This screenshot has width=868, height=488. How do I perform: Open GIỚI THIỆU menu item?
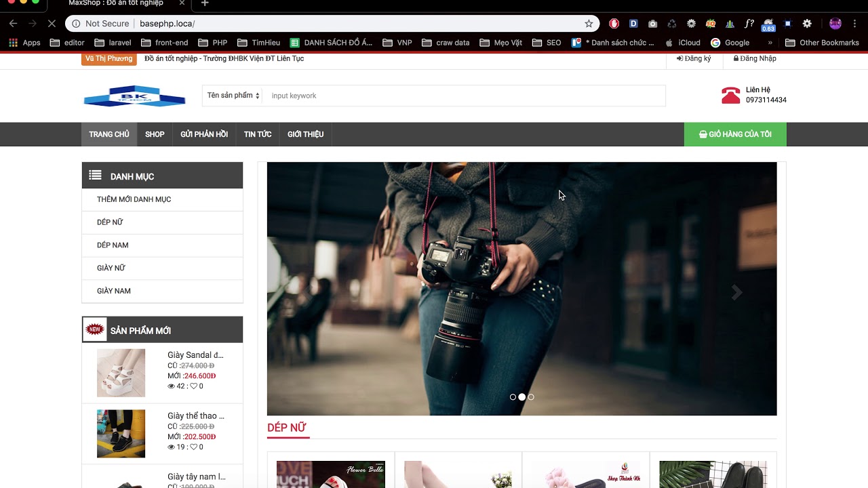306,134
